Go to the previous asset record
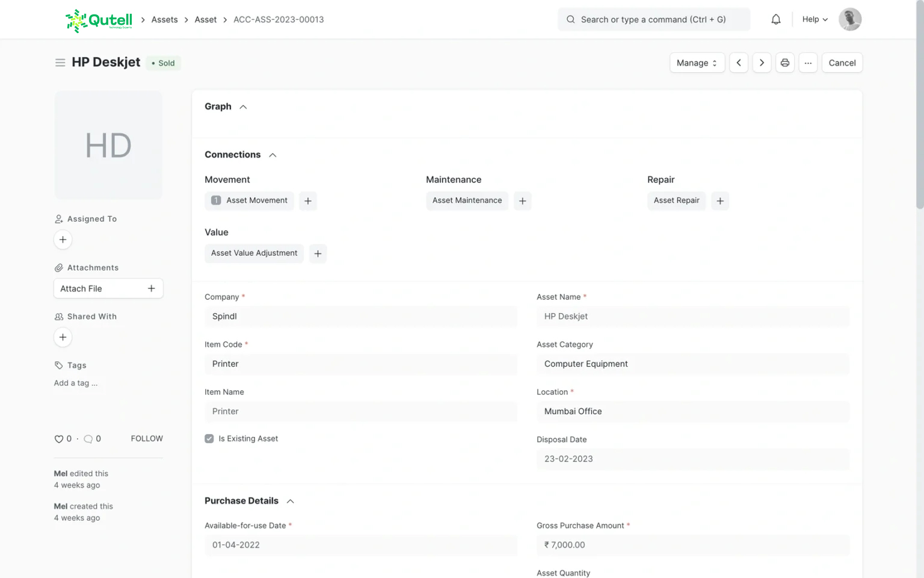The height and width of the screenshot is (578, 924). [739, 63]
